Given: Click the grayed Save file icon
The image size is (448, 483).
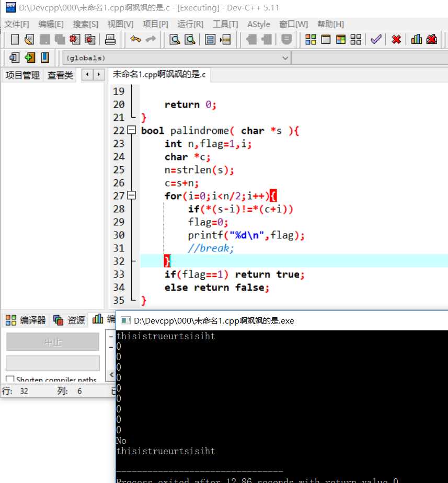Looking at the screenshot, I should (44, 39).
